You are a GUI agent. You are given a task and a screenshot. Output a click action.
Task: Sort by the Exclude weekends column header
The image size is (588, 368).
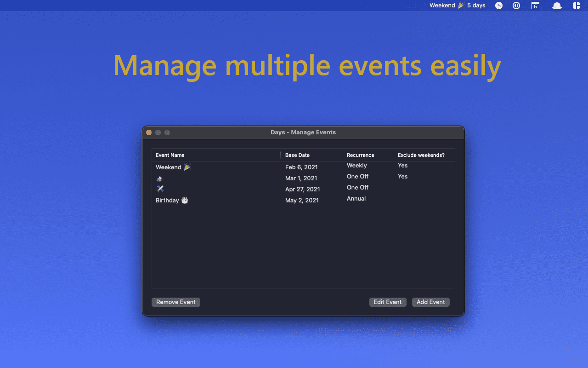click(x=421, y=155)
